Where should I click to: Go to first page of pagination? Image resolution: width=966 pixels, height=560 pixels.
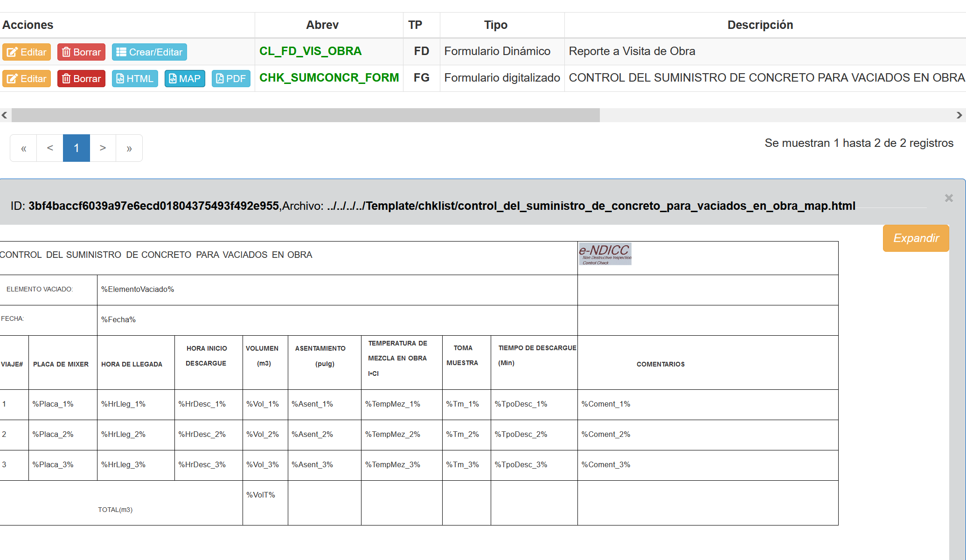(23, 148)
